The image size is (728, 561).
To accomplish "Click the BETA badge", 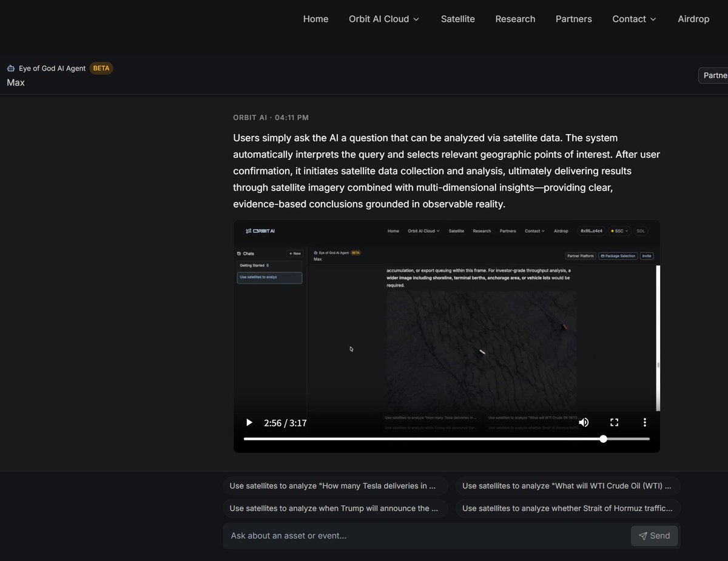I will coord(101,69).
